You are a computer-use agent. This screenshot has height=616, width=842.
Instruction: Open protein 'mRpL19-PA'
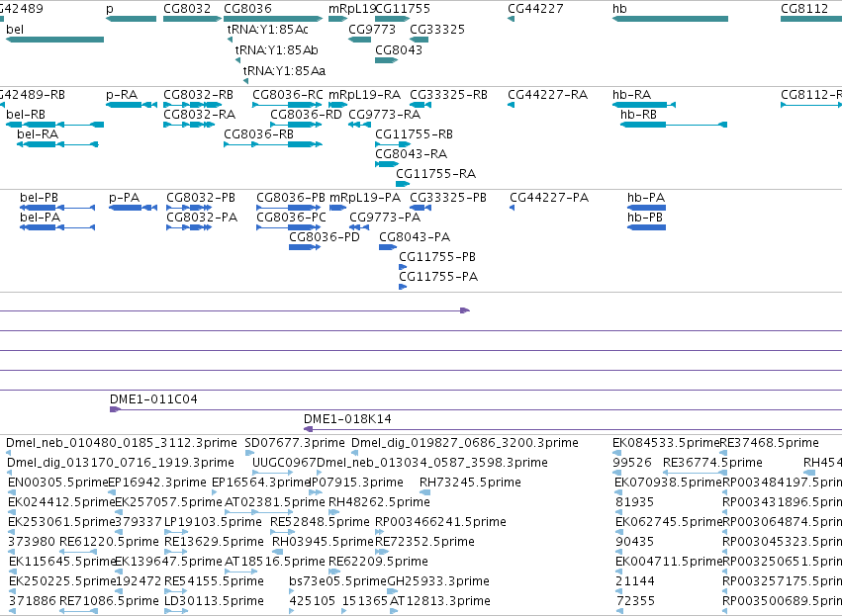(x=365, y=198)
